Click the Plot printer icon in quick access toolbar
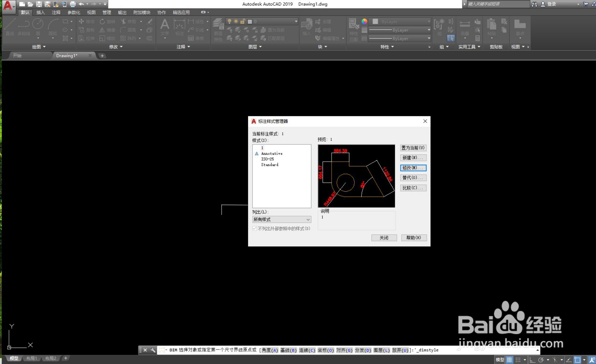596x364 pixels. click(73, 4)
